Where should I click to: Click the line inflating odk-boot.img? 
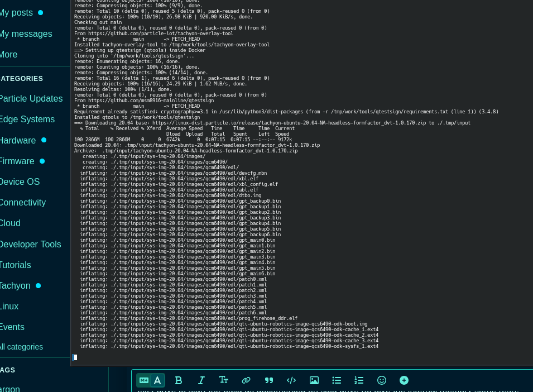[224, 324]
